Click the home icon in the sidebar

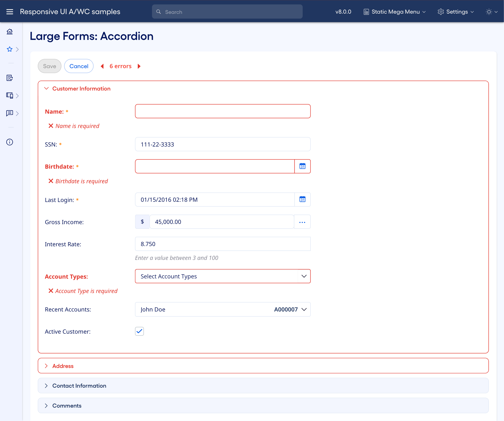(10, 32)
